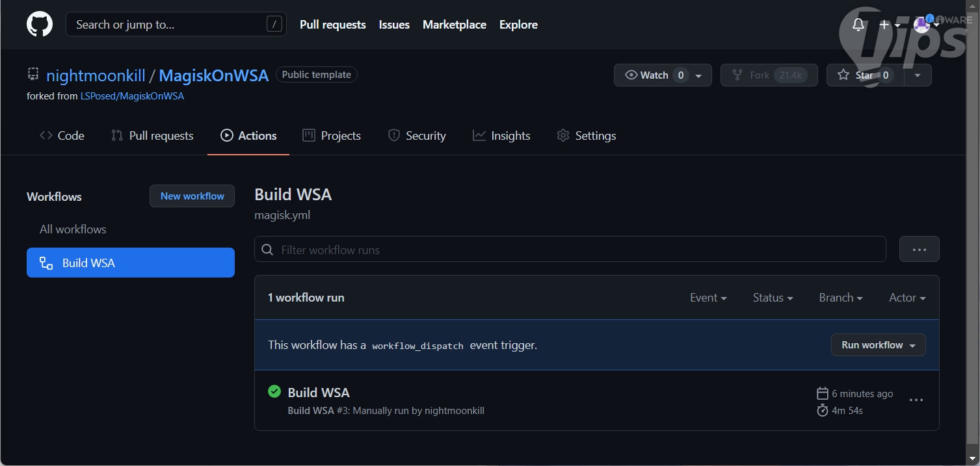
Task: Expand the Status filter dropdown
Action: coord(773,298)
